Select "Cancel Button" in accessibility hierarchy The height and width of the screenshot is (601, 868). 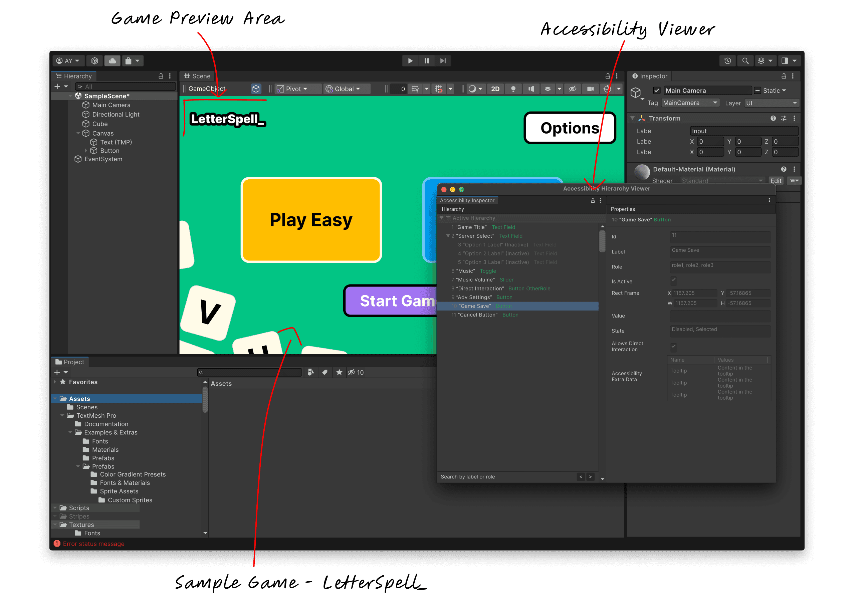pyautogui.click(x=478, y=315)
